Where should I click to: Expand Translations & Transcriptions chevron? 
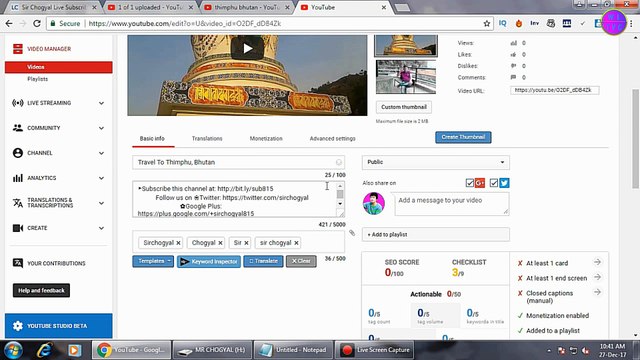pos(101,203)
